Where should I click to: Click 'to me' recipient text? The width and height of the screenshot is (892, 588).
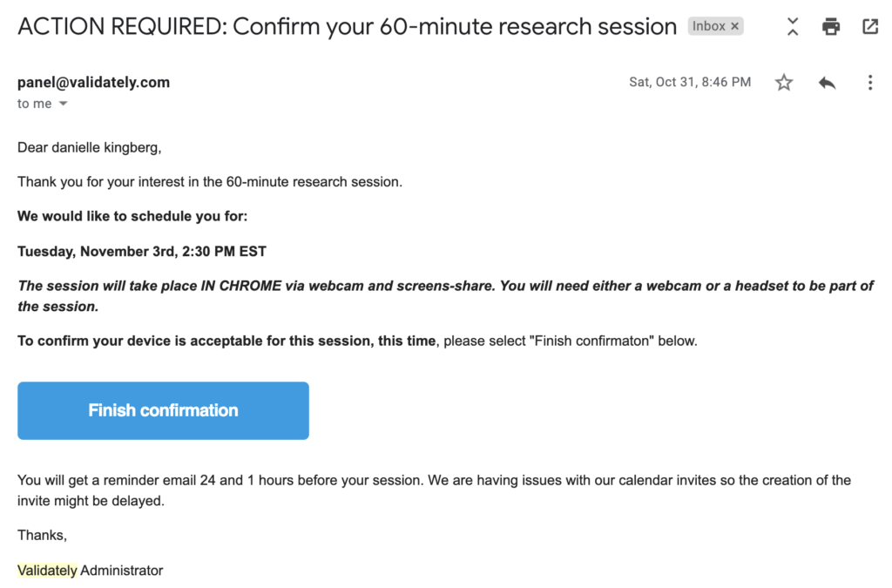point(34,104)
